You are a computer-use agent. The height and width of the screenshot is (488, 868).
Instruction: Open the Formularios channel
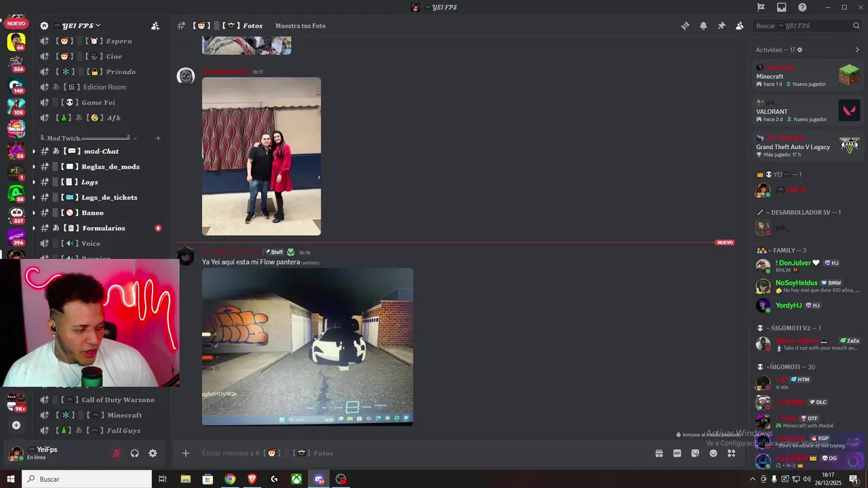coord(101,228)
